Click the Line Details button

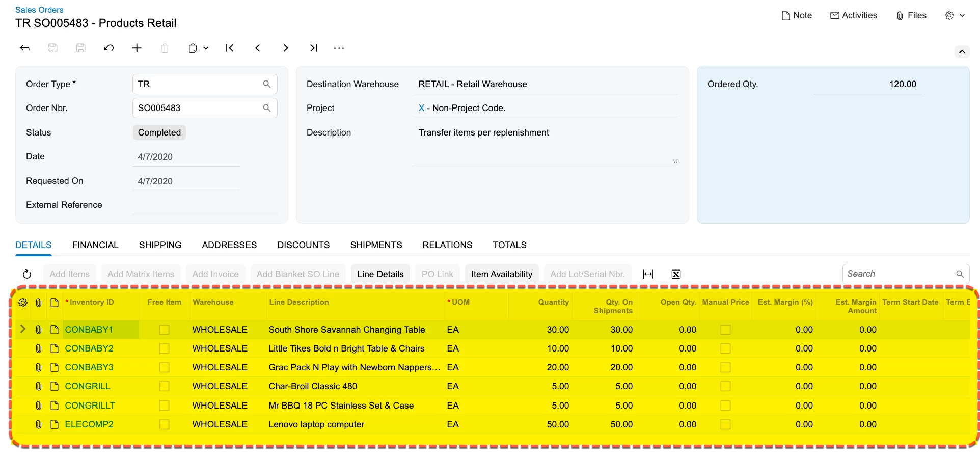pyautogui.click(x=380, y=274)
